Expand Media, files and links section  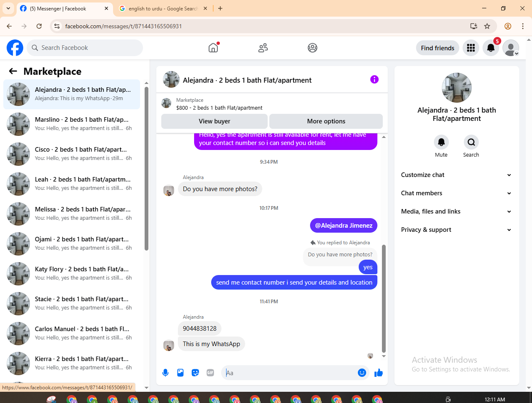tap(456, 211)
